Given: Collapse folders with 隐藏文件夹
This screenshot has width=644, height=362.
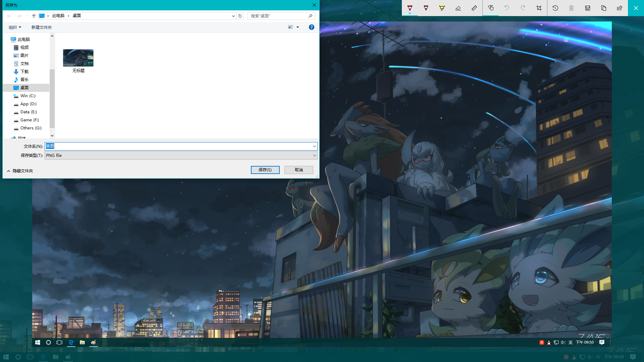Looking at the screenshot, I should tap(20, 171).
